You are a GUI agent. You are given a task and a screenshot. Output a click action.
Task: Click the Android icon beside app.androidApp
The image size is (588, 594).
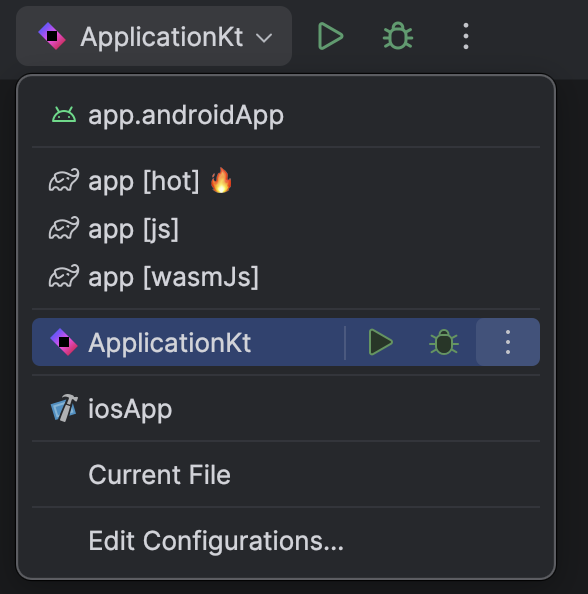pos(64,115)
